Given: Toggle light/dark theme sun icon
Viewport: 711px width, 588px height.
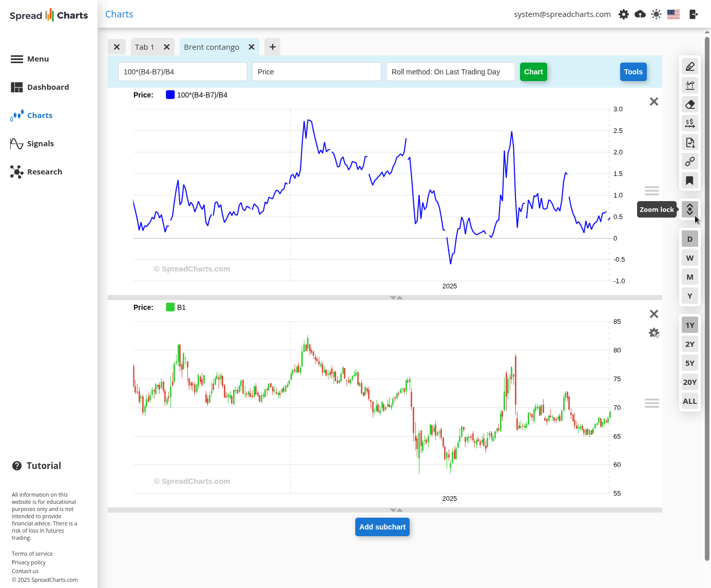Looking at the screenshot, I should click(656, 14).
